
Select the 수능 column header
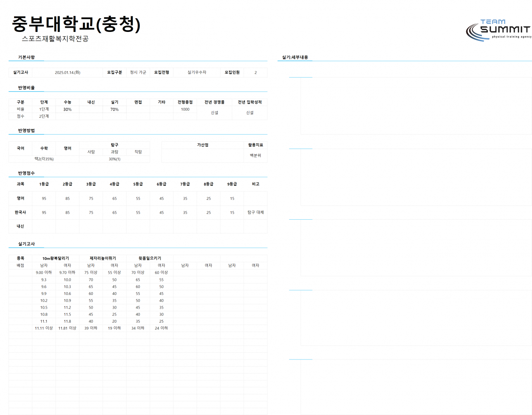pyautogui.click(x=68, y=102)
